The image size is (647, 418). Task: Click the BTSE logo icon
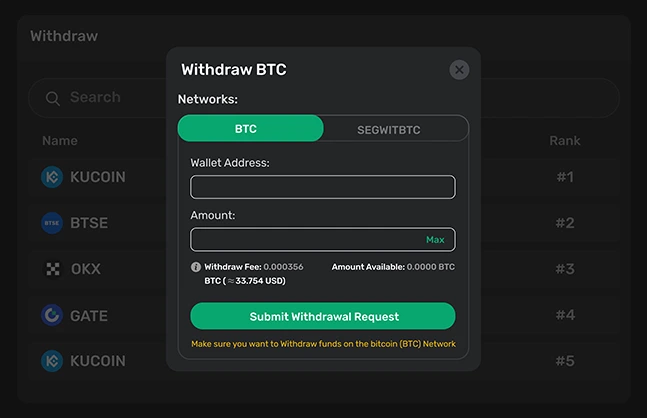click(x=52, y=223)
